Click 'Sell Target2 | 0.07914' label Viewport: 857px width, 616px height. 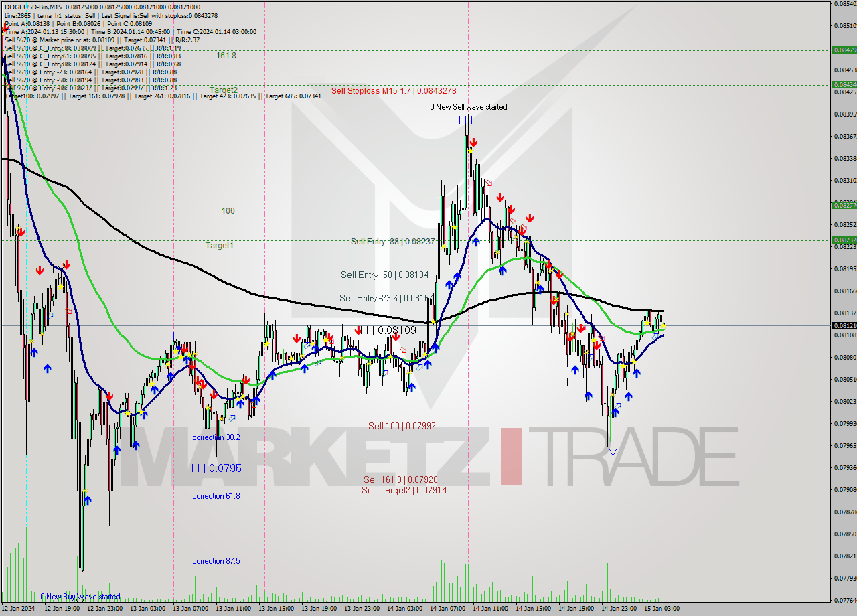point(404,490)
